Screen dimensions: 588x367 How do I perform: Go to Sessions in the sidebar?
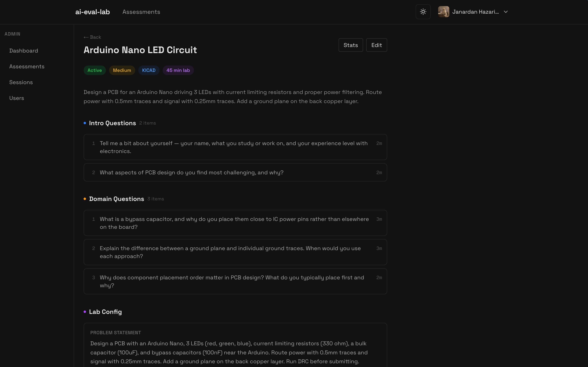(21, 82)
